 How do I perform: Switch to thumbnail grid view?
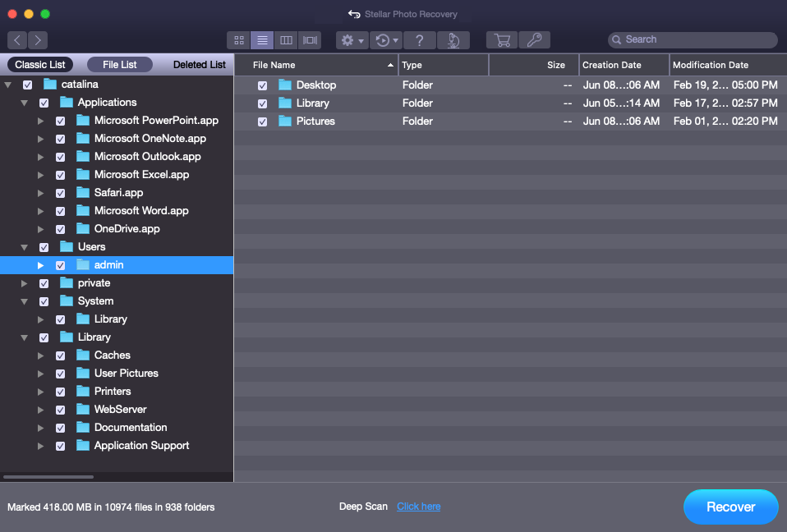239,40
